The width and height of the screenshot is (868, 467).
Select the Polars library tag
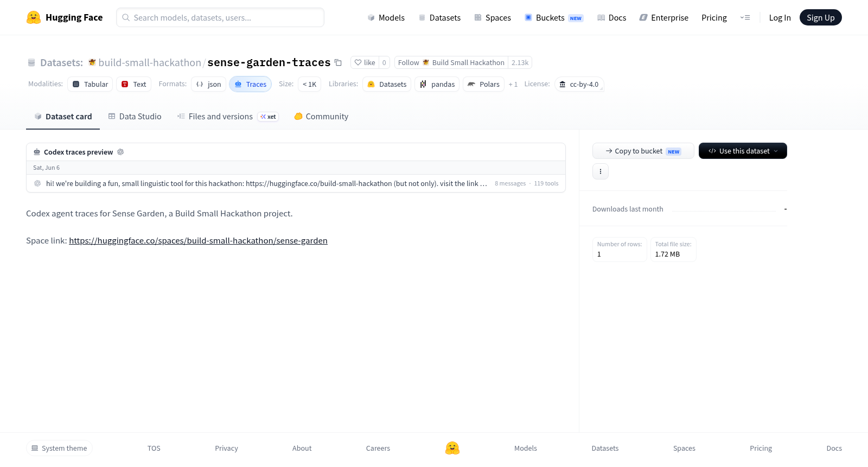pyautogui.click(x=483, y=84)
